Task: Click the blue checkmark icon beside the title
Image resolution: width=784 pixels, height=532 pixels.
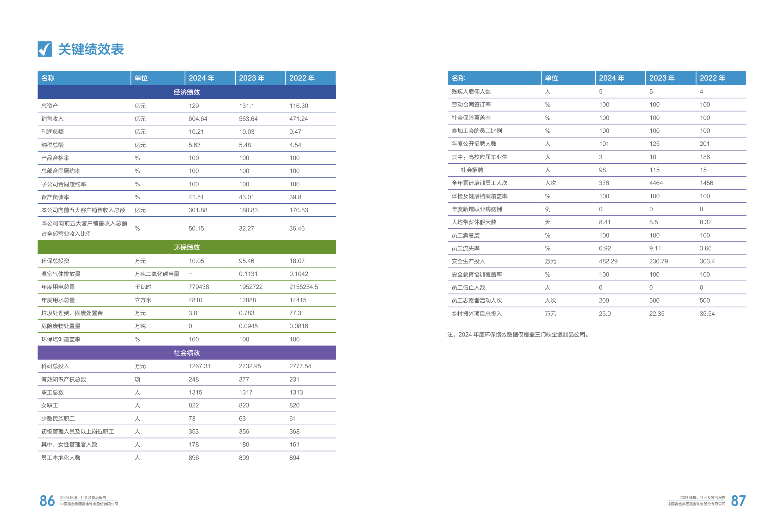Action: (45, 49)
